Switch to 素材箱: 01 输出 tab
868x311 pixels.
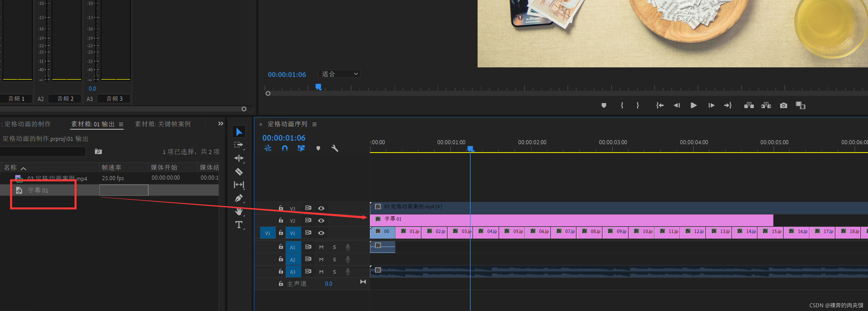point(93,124)
